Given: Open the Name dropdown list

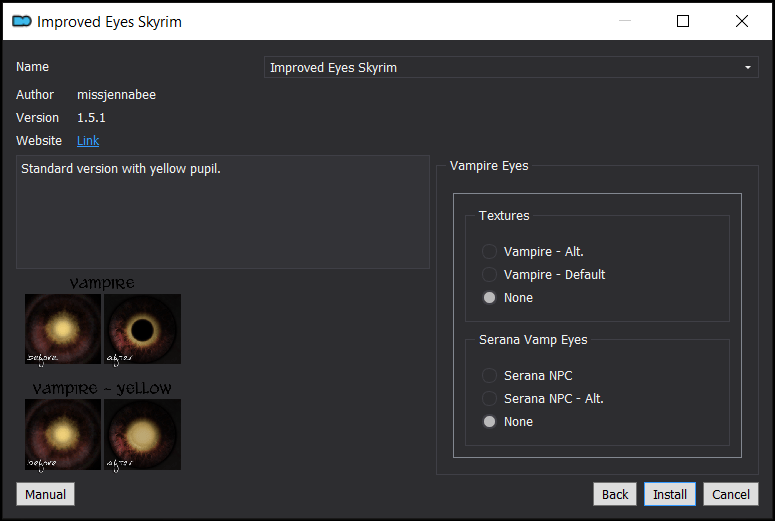Looking at the screenshot, I should tap(511, 67).
